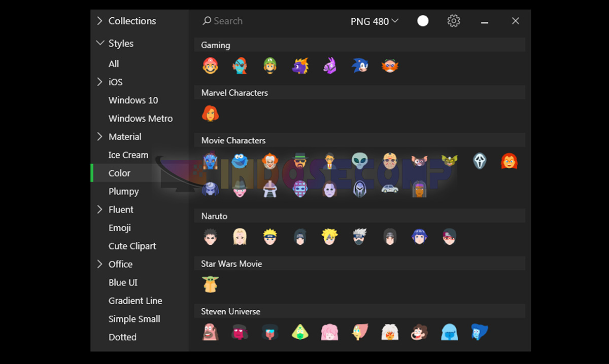
Task: Select the Walter White icon with hat
Action: point(300,161)
